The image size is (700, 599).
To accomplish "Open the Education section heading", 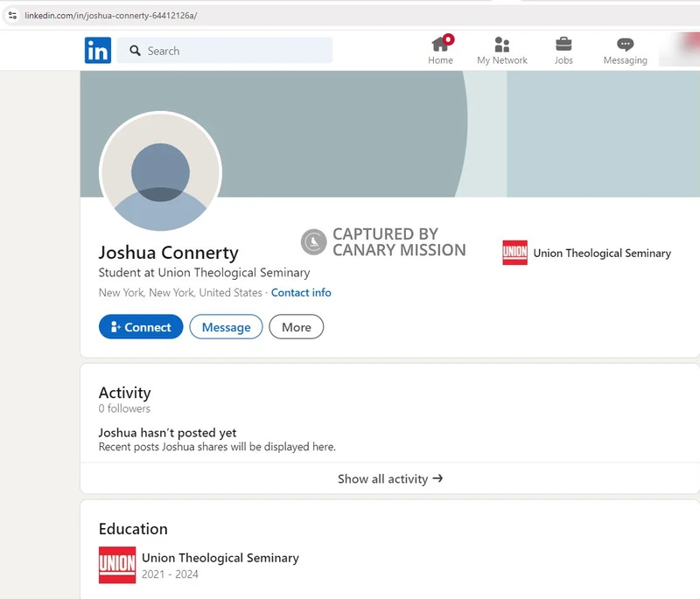I will click(x=133, y=529).
